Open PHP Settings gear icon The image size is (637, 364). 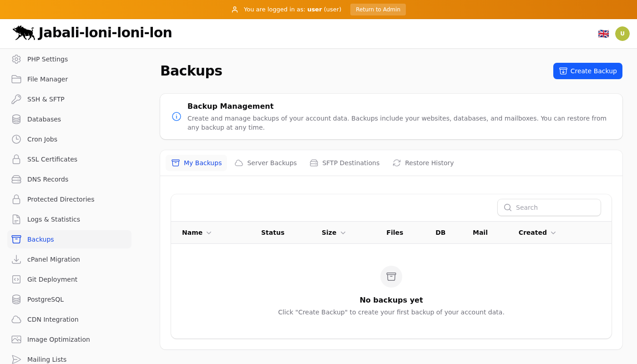16,59
